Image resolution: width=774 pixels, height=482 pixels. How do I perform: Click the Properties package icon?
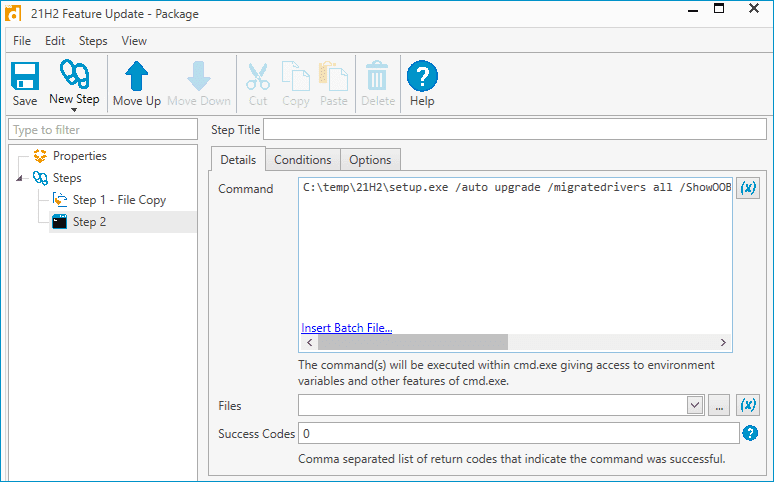tap(40, 156)
